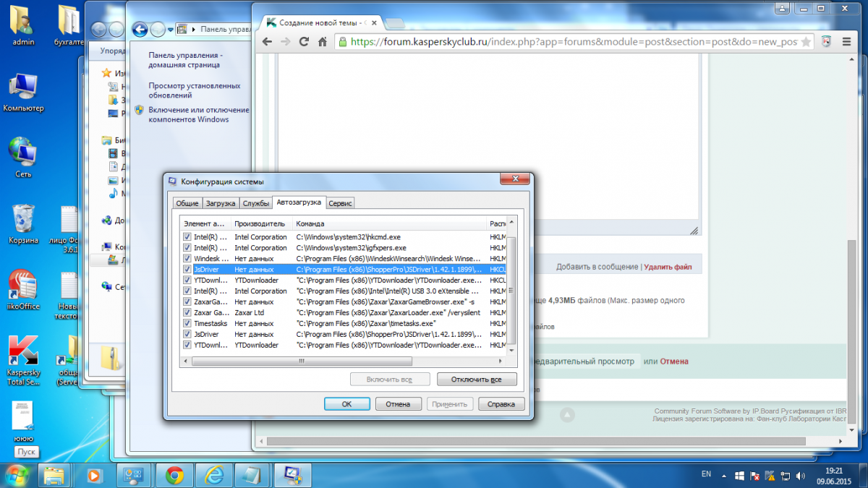Screen dimensions: 868x488
Task: Switch to the Загрузка tab
Action: tap(221, 204)
